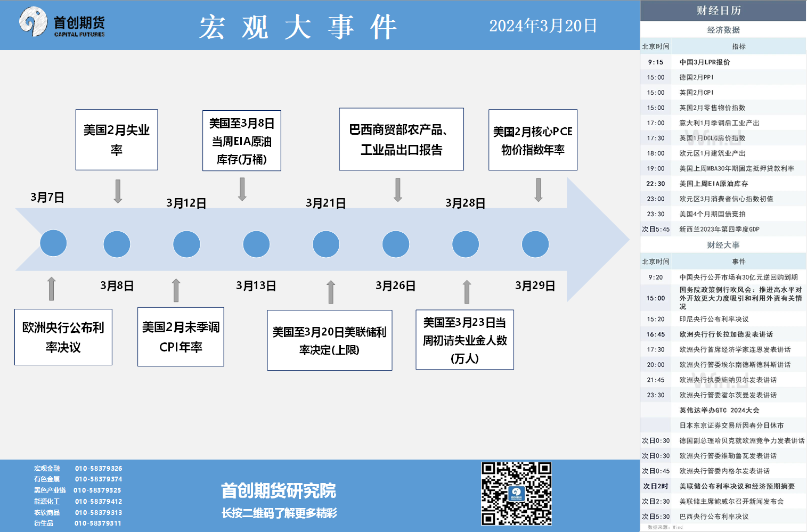Image resolution: width=807 pixels, height=532 pixels.
Task: Click the 美国至3月8日当周EIA原油库存 box
Action: (242, 141)
